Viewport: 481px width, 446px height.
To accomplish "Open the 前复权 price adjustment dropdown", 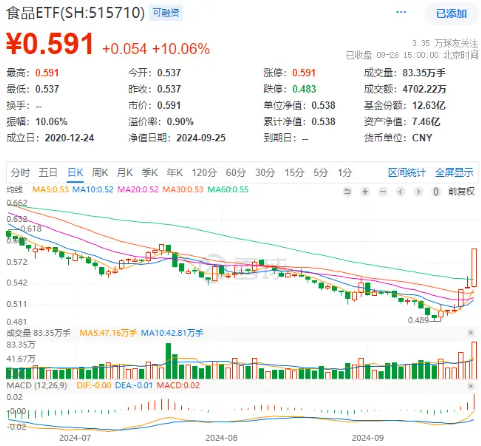I will pos(461,191).
